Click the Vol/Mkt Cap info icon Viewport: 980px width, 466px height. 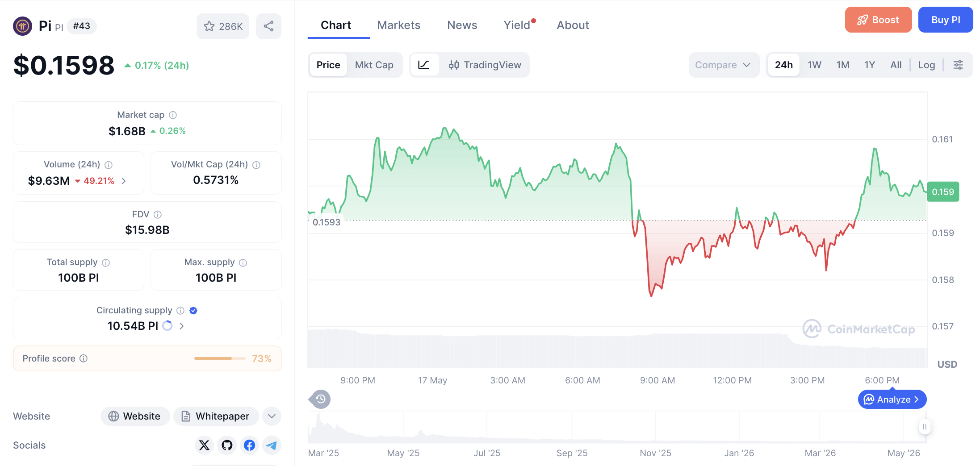click(256, 165)
